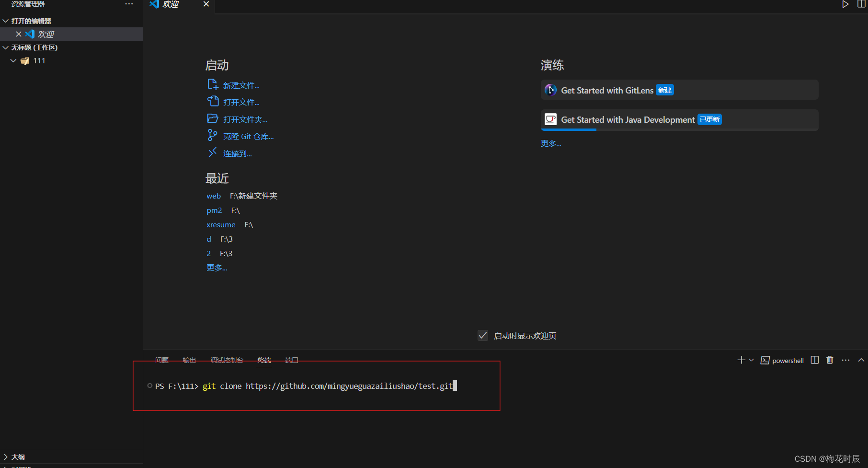Click the 连接到... link
Viewport: 868px width, 468px height.
238,153
